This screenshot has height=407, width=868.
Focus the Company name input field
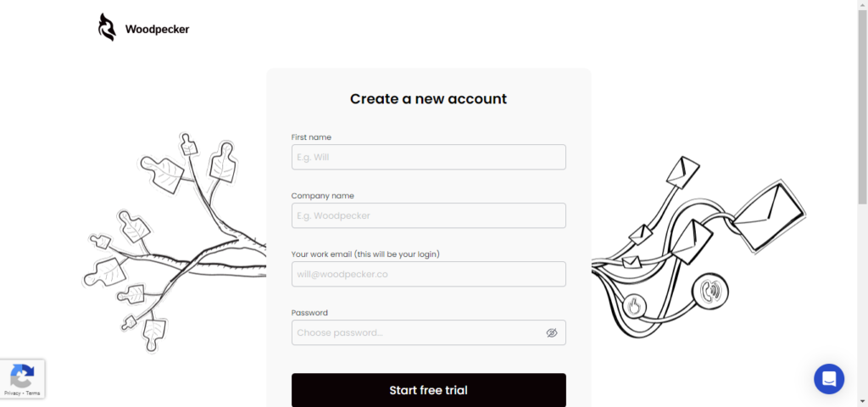[428, 215]
